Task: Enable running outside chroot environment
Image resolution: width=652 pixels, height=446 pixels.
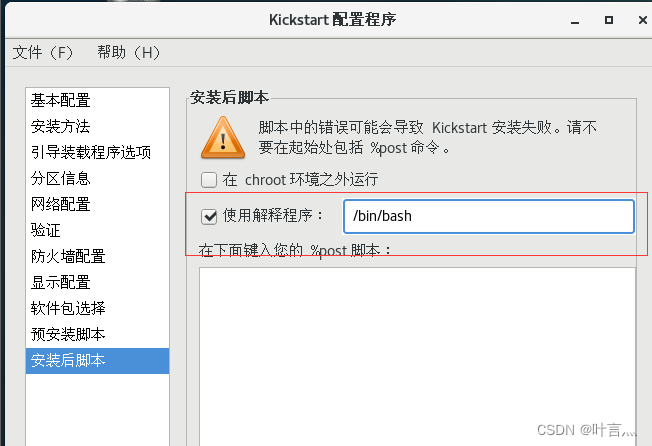Action: [209, 180]
